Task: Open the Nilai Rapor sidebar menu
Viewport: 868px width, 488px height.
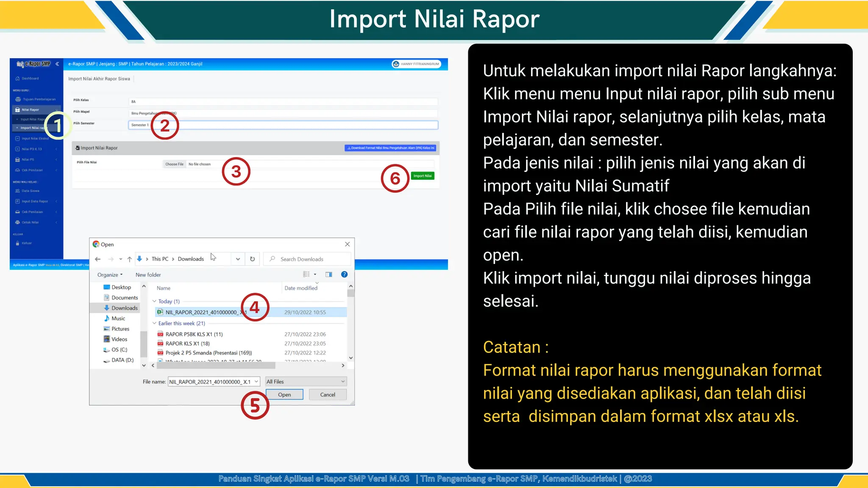Action: pos(31,110)
